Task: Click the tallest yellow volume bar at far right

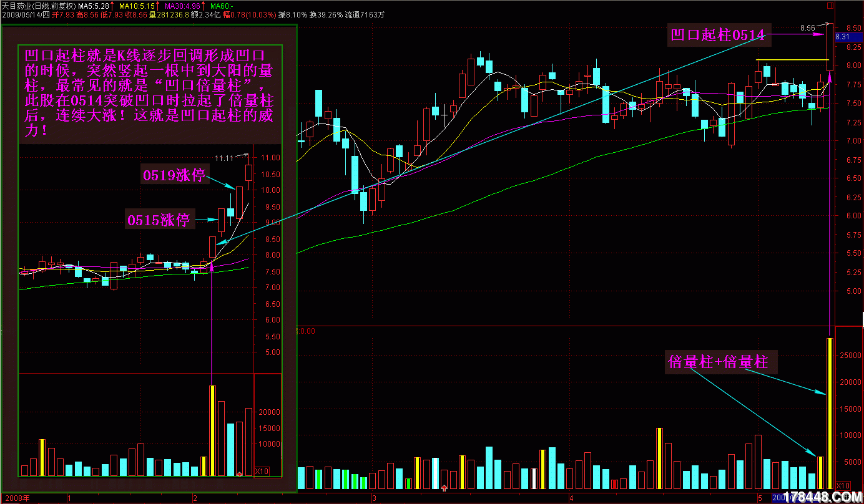Action: (830, 413)
